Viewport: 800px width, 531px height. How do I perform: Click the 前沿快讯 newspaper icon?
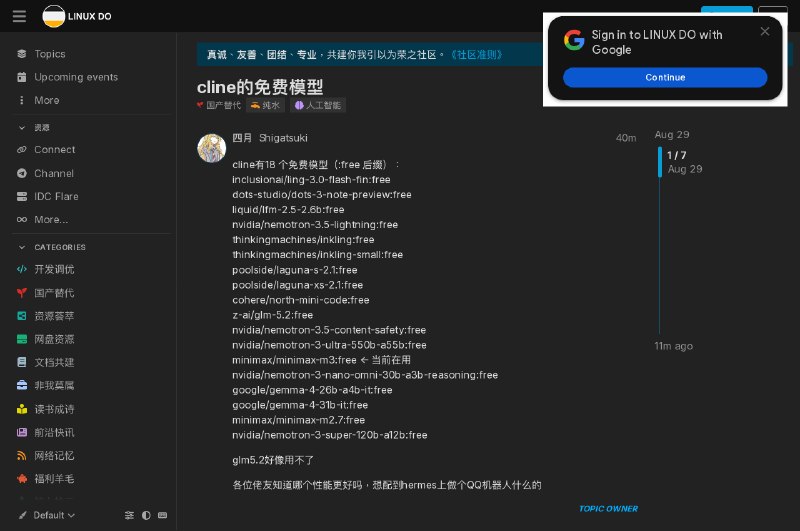[x=21, y=433]
